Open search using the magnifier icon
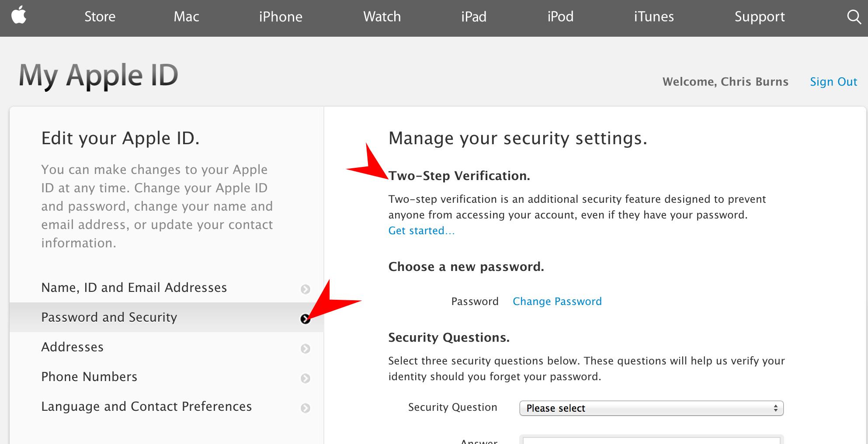Image resolution: width=868 pixels, height=444 pixels. (854, 17)
